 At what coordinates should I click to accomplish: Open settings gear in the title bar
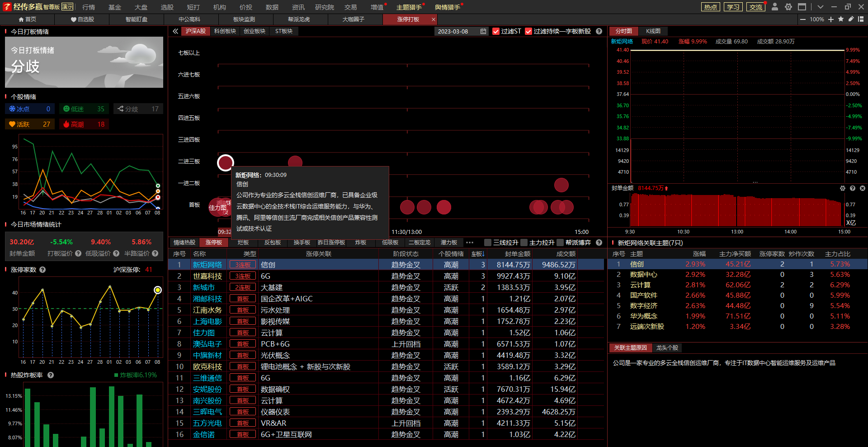coord(788,7)
